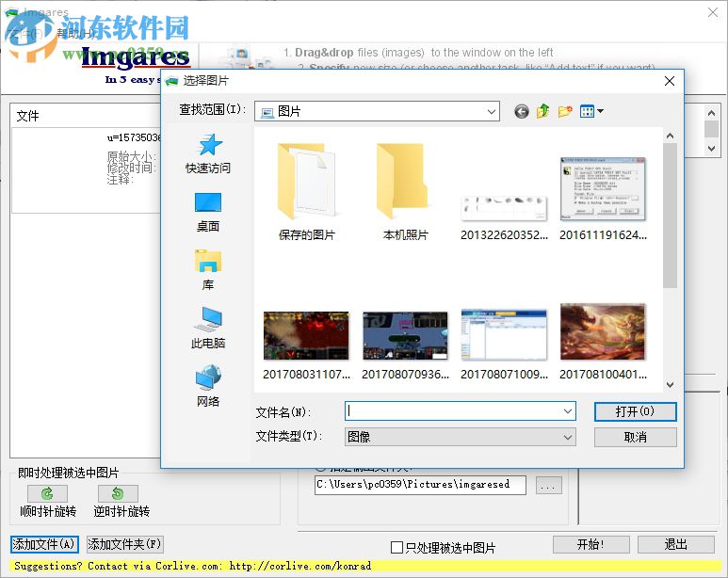Select the 本机照片 folder
This screenshot has width=728, height=578.
click(405, 193)
